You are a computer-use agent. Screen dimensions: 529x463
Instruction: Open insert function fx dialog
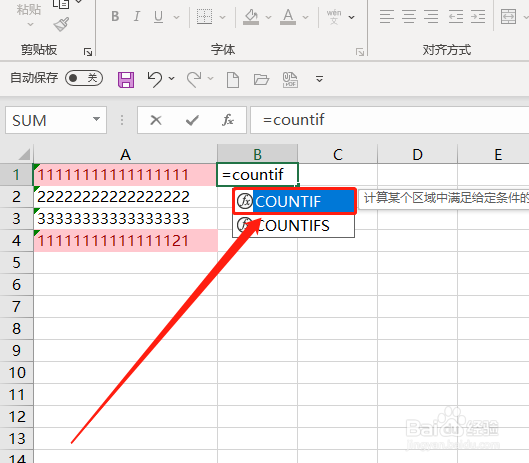click(x=228, y=120)
